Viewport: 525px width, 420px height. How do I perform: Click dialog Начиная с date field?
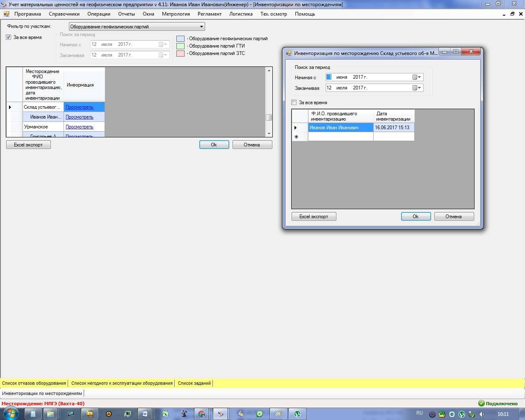click(x=374, y=77)
